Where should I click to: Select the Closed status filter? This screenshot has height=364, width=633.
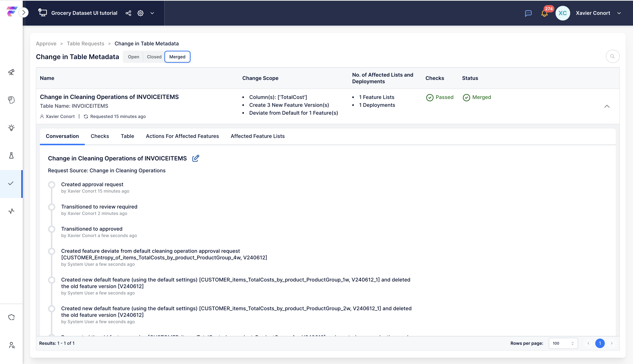(x=154, y=57)
